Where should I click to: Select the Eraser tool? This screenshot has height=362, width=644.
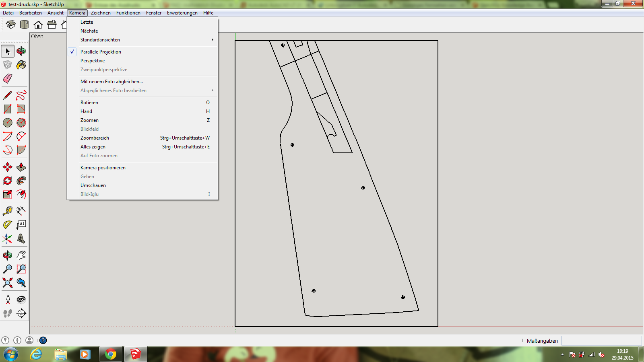coord(8,78)
